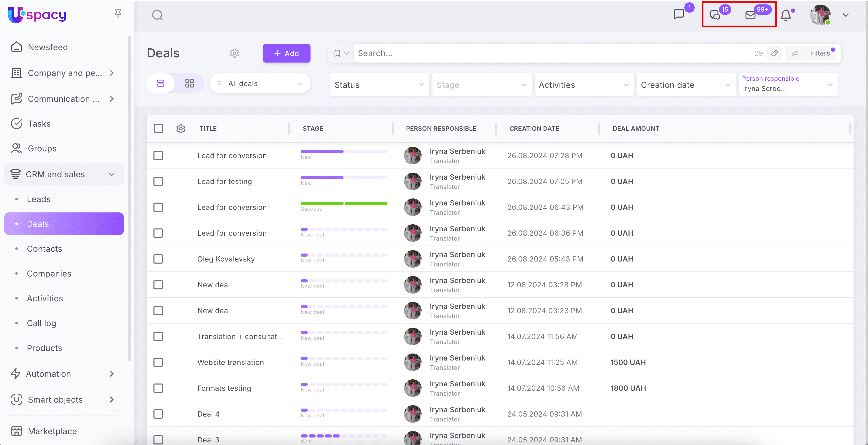This screenshot has width=868, height=445.
Task: Click the Add button to create a deal
Action: [x=286, y=53]
